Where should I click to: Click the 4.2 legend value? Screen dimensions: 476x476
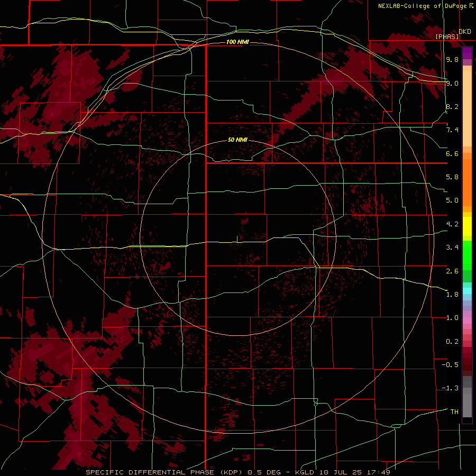pyautogui.click(x=452, y=224)
